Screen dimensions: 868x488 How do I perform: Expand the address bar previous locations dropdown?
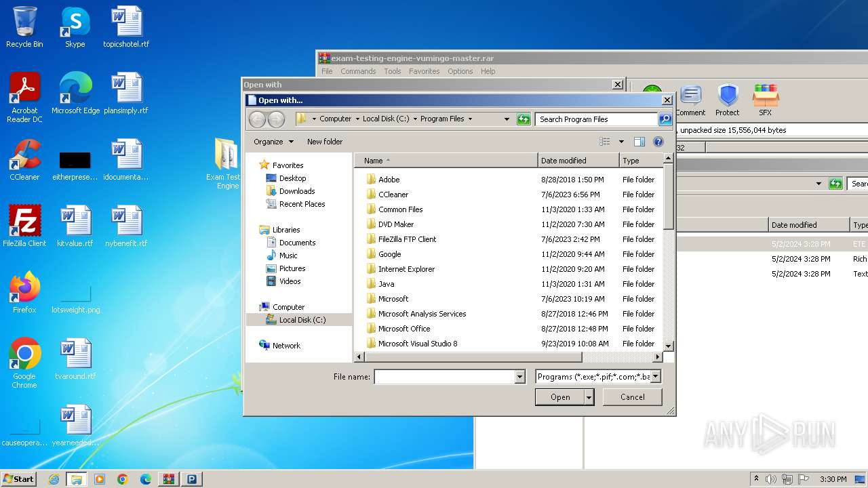(x=506, y=119)
